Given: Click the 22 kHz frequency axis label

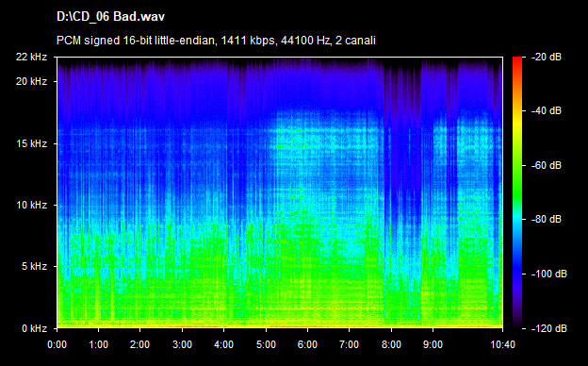Looking at the screenshot, I should 31,57.
